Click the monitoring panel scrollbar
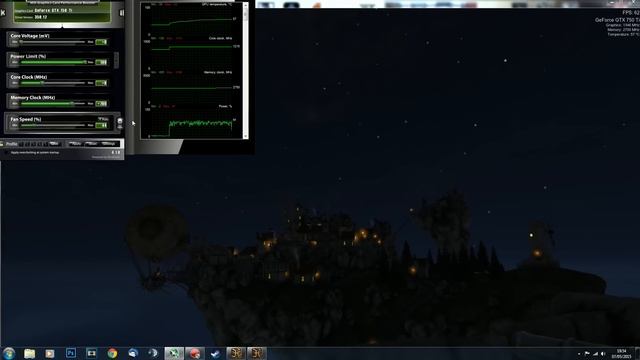Screen dimensions: 640x360 (245, 70)
